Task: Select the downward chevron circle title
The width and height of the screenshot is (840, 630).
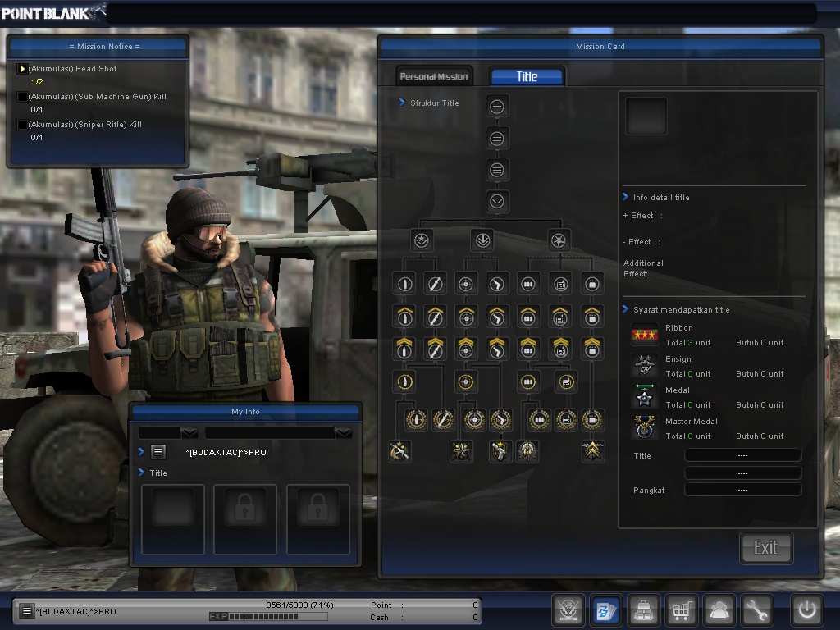Action: (x=496, y=202)
